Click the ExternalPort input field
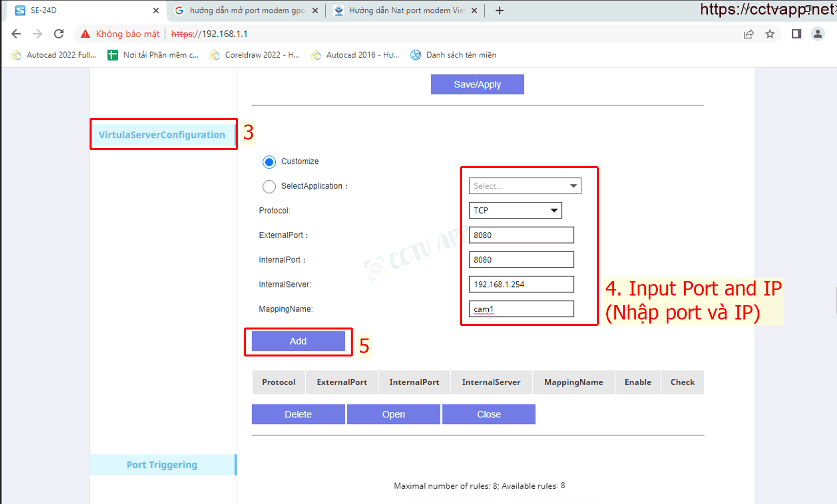The width and height of the screenshot is (837, 504). 521,235
